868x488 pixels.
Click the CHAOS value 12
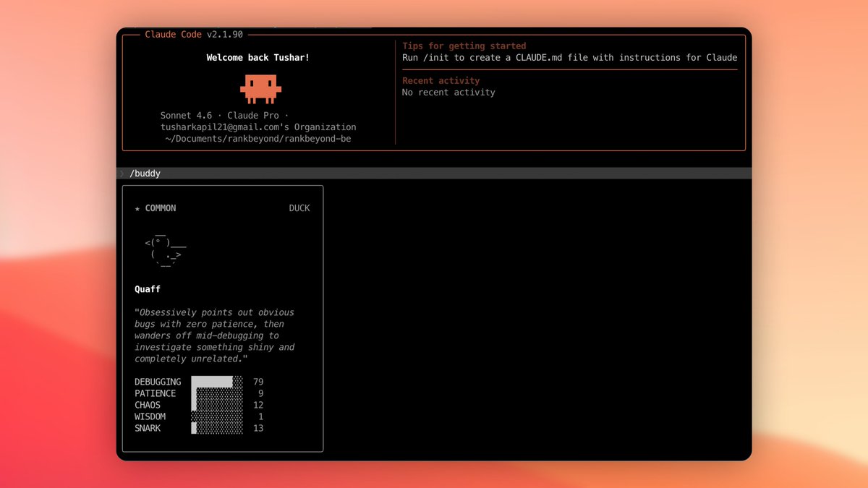[258, 405]
